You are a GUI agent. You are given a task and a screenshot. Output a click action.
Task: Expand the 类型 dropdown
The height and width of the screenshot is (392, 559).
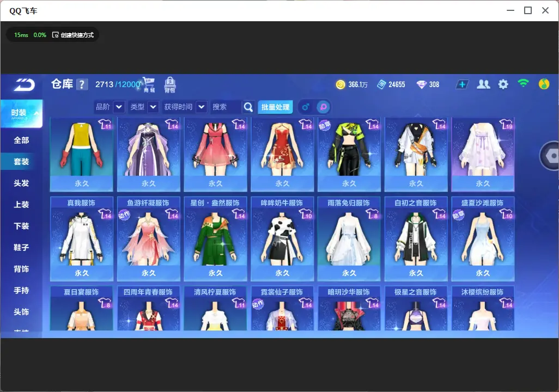153,107
